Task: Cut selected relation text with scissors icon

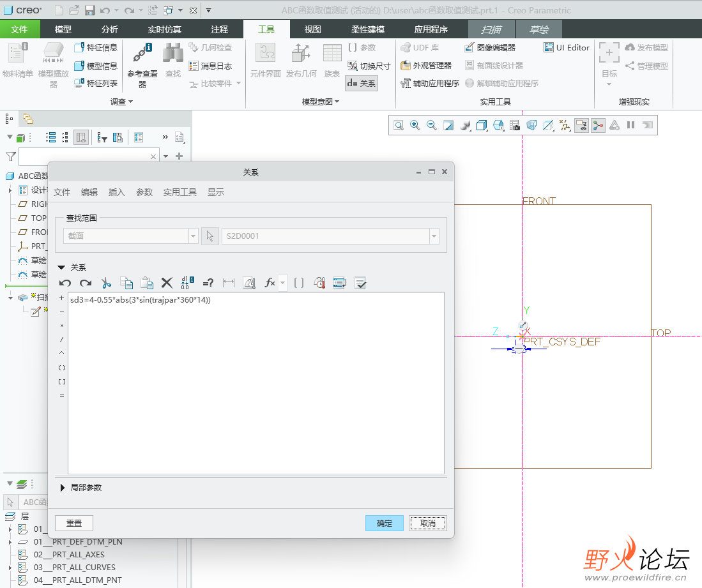Action: click(106, 283)
